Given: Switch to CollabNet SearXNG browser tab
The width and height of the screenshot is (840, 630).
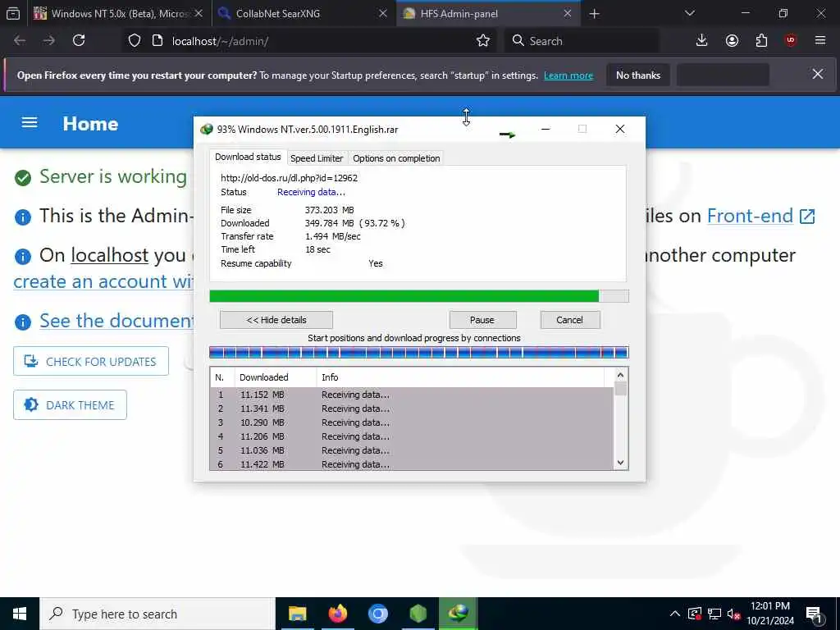Looking at the screenshot, I should [303, 13].
